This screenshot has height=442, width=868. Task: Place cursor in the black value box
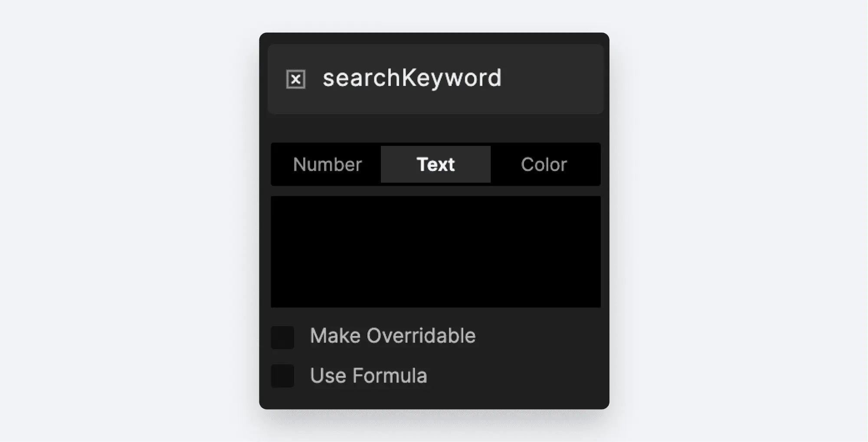pos(436,252)
